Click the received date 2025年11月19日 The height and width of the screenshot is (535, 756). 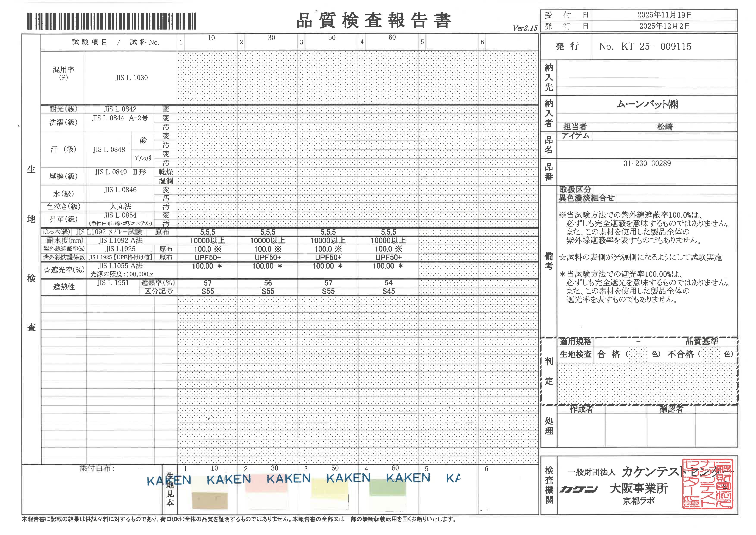coord(664,15)
